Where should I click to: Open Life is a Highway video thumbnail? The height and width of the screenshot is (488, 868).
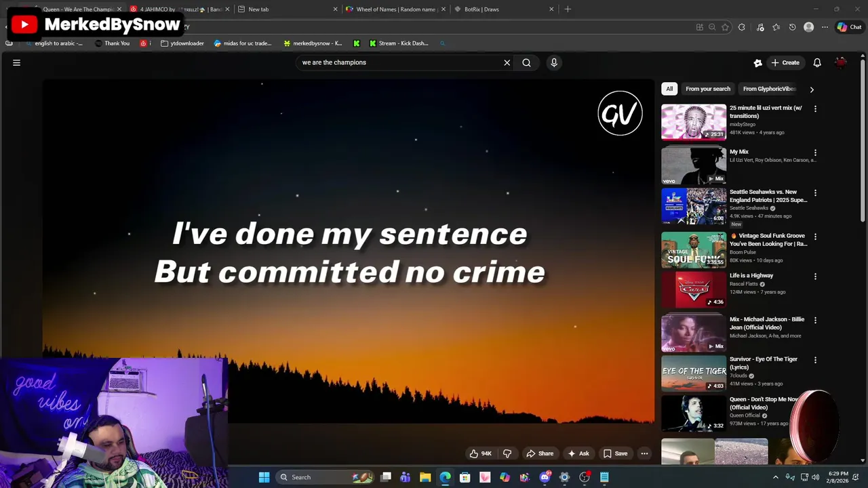click(x=694, y=289)
